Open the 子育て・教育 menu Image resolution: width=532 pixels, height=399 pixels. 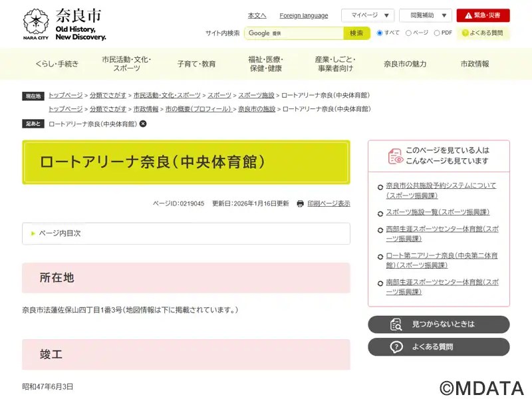pyautogui.click(x=196, y=64)
